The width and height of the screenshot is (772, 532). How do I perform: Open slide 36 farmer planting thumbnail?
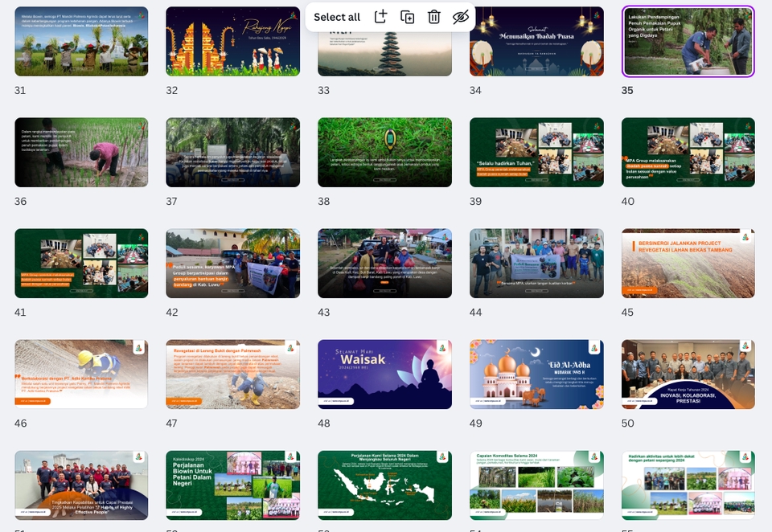(81, 152)
